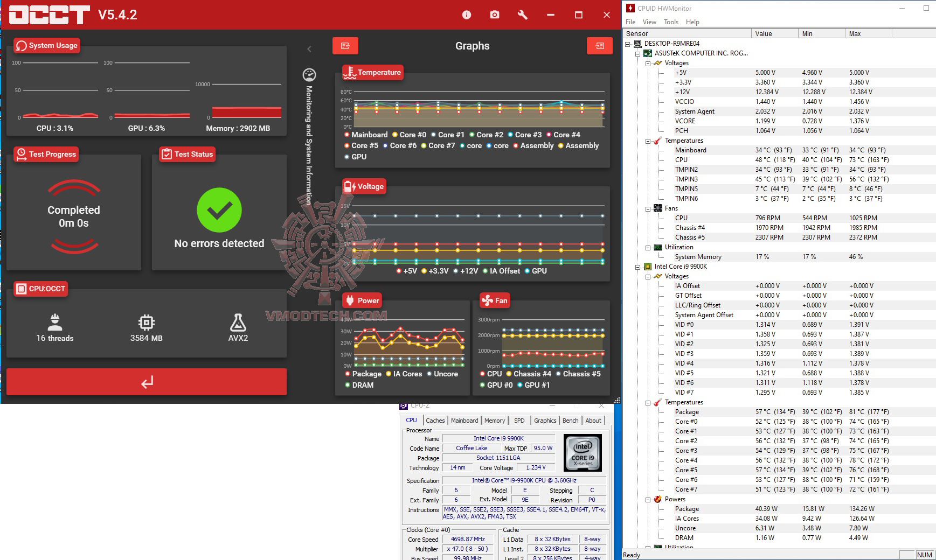Open the OCCT info icon
The image size is (936, 560).
coord(467,15)
